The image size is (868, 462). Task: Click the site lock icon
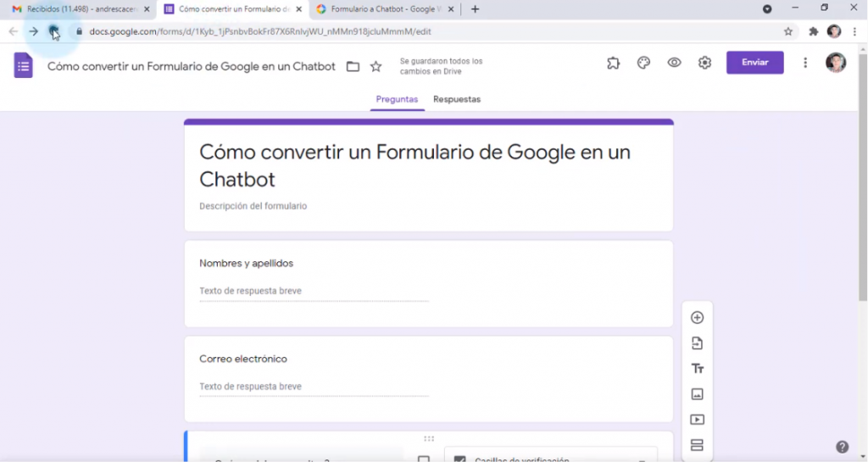point(79,31)
